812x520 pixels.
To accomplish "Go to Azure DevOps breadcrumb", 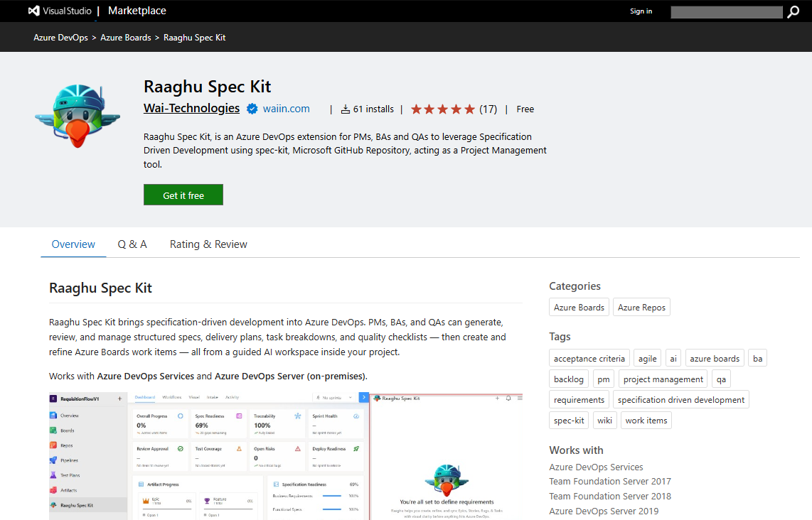I will tap(60, 38).
